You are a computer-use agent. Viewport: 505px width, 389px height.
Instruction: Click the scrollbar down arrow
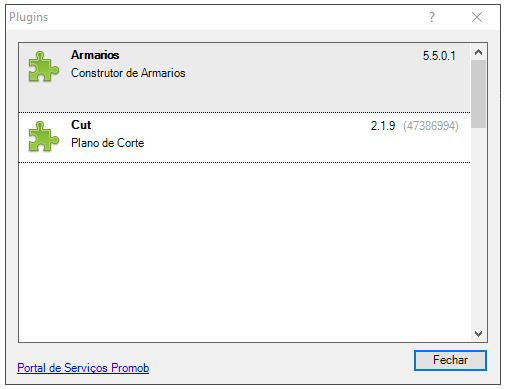[479, 334]
